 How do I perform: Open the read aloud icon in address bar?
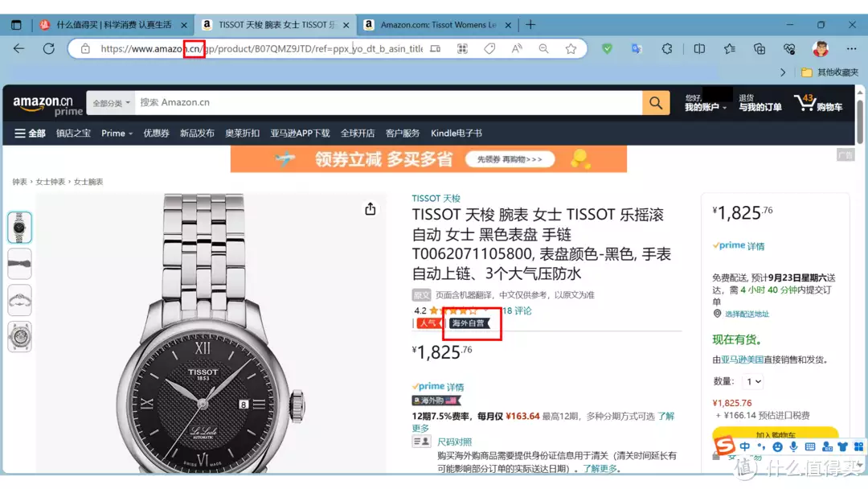tap(517, 49)
